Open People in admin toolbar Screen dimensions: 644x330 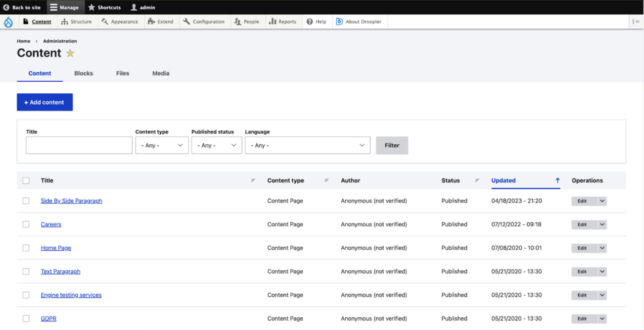pos(247,21)
